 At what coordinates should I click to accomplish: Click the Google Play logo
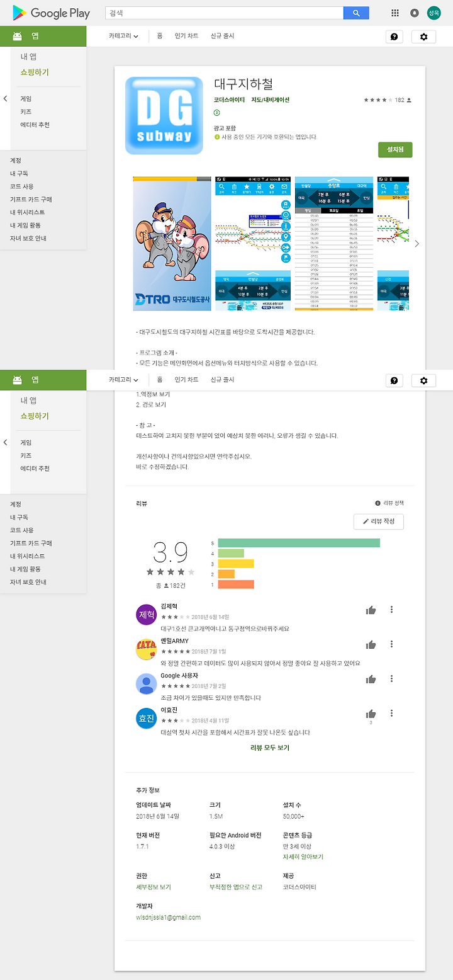51,13
